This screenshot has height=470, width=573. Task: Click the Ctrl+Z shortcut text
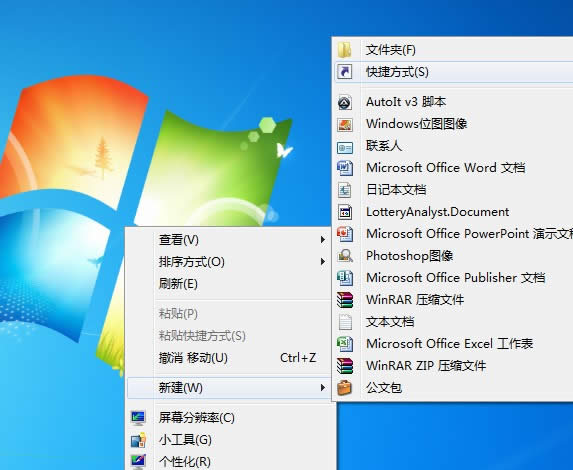pos(298,357)
